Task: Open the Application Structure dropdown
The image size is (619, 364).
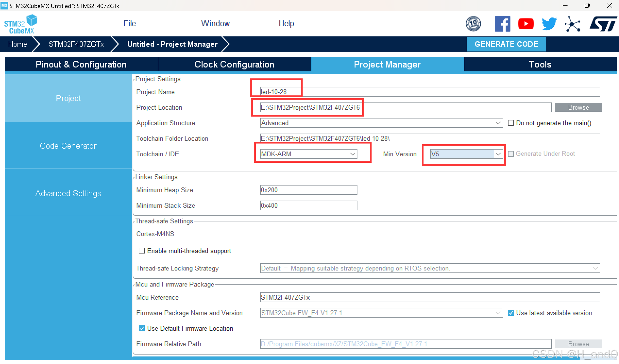Action: [x=381, y=123]
